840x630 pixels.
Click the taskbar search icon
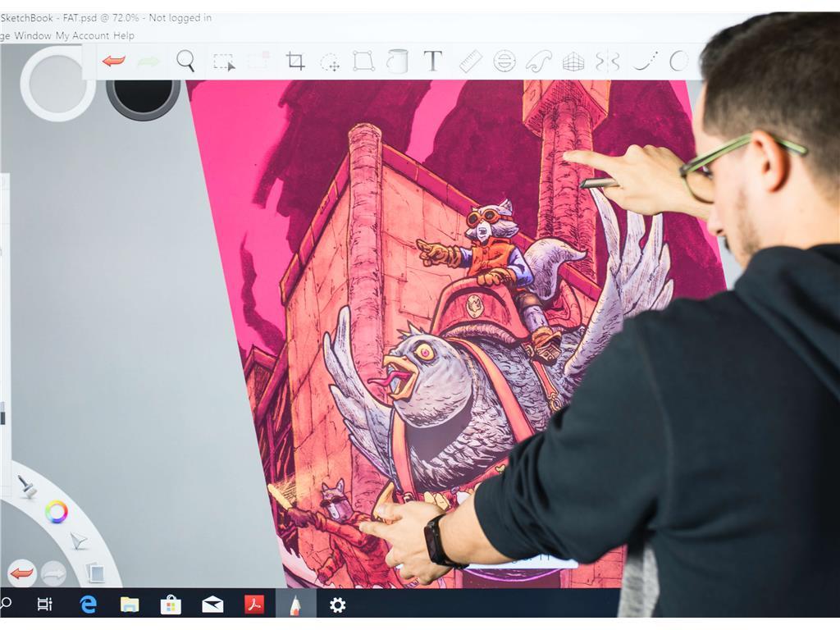(6, 604)
